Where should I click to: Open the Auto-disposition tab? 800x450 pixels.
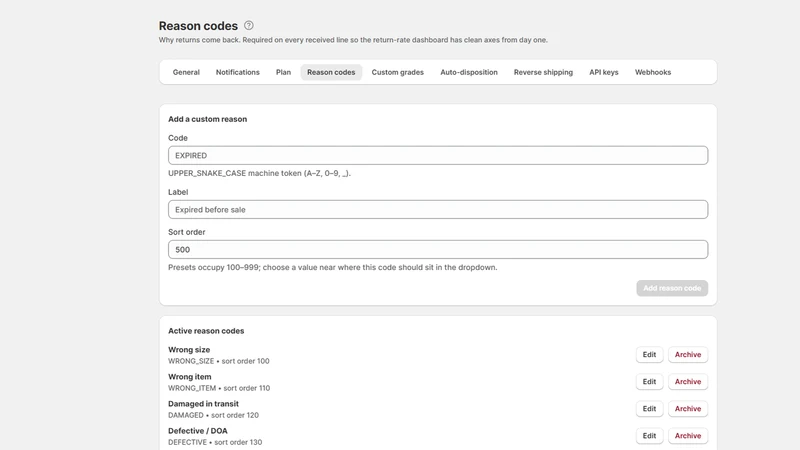point(469,72)
